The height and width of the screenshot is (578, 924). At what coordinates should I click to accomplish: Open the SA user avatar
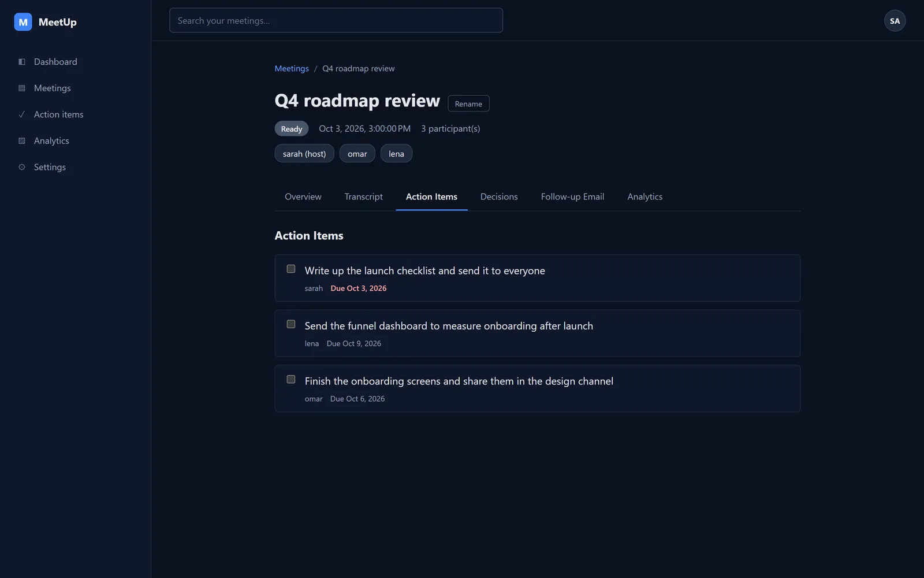(895, 21)
